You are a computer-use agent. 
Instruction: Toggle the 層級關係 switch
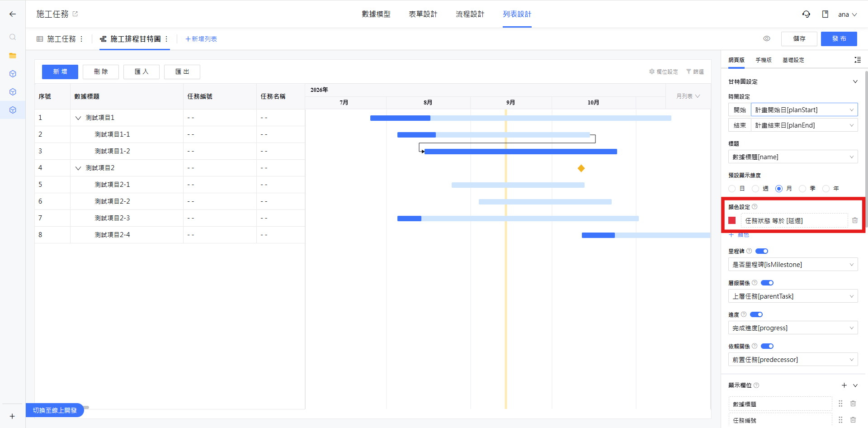click(767, 283)
